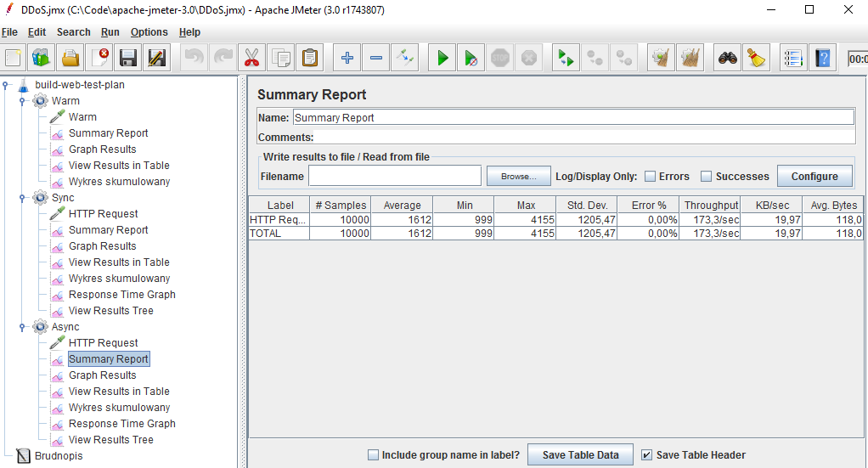The width and height of the screenshot is (868, 468).
Task: Collapse the Async thread group node
Action: (x=22, y=327)
